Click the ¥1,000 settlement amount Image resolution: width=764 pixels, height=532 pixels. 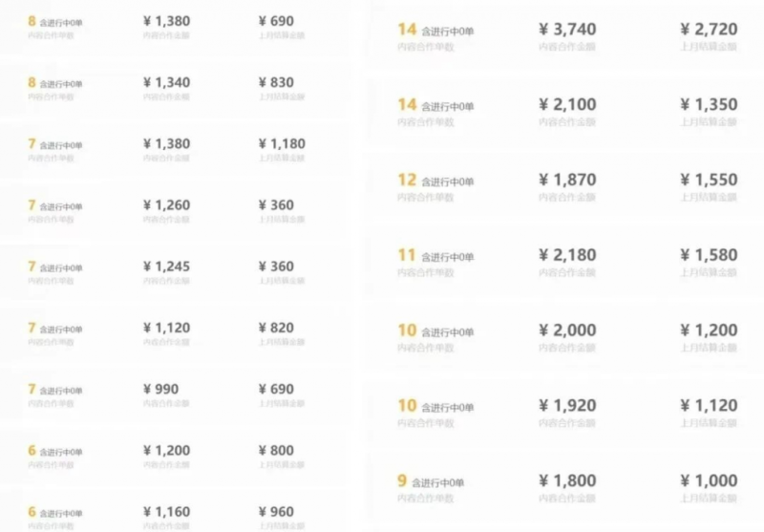tap(709, 480)
